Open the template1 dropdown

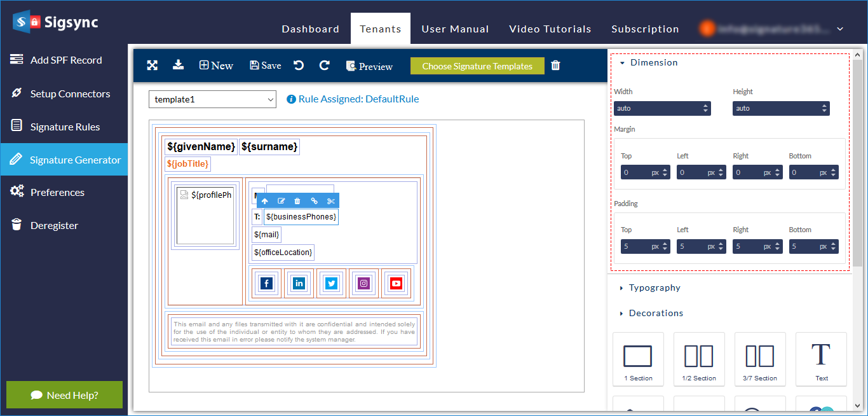212,99
